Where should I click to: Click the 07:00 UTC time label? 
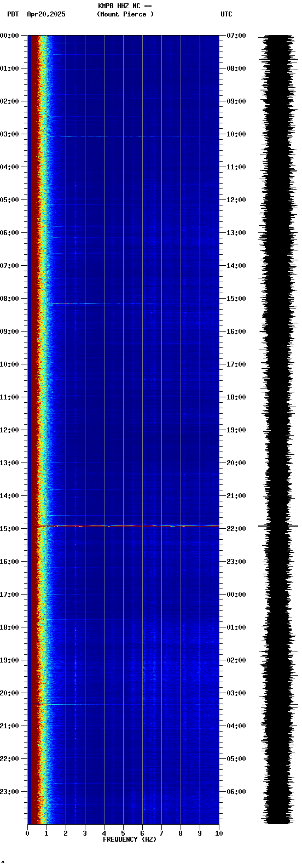point(236,36)
